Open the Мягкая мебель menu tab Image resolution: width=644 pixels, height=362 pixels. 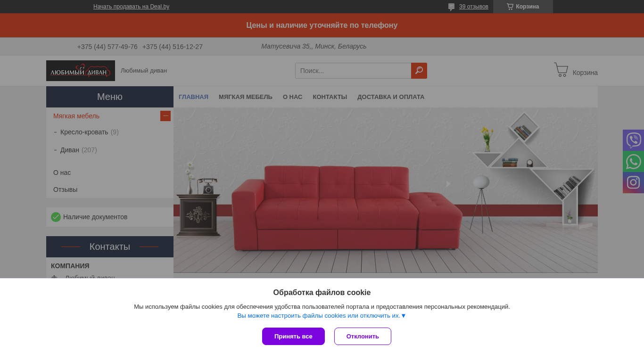[246, 97]
